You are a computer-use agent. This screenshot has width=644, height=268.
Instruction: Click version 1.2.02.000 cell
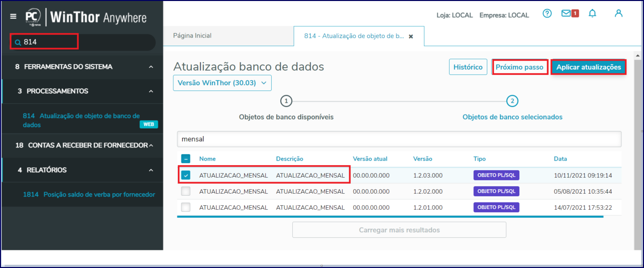[x=427, y=192]
